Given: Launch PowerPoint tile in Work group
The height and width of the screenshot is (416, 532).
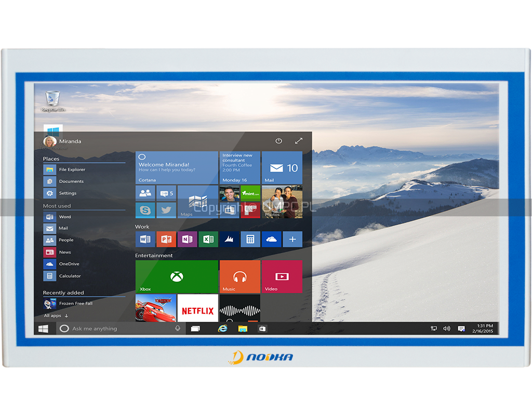Looking at the screenshot, I should tap(166, 239).
